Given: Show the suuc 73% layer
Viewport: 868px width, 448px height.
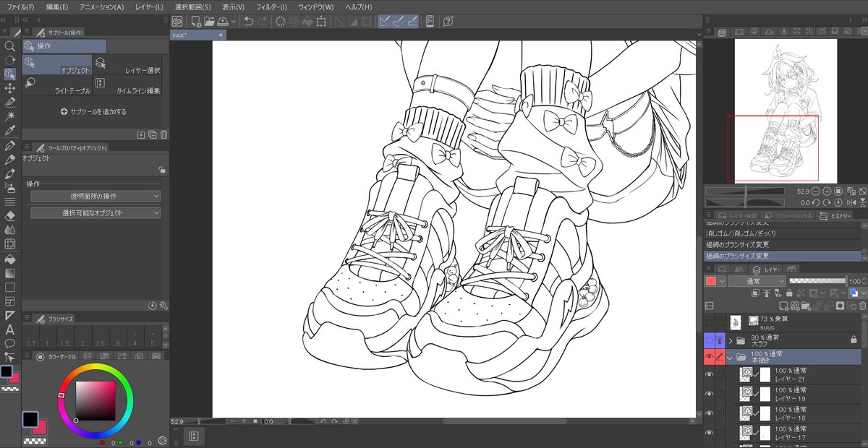Looking at the screenshot, I should (710, 322).
